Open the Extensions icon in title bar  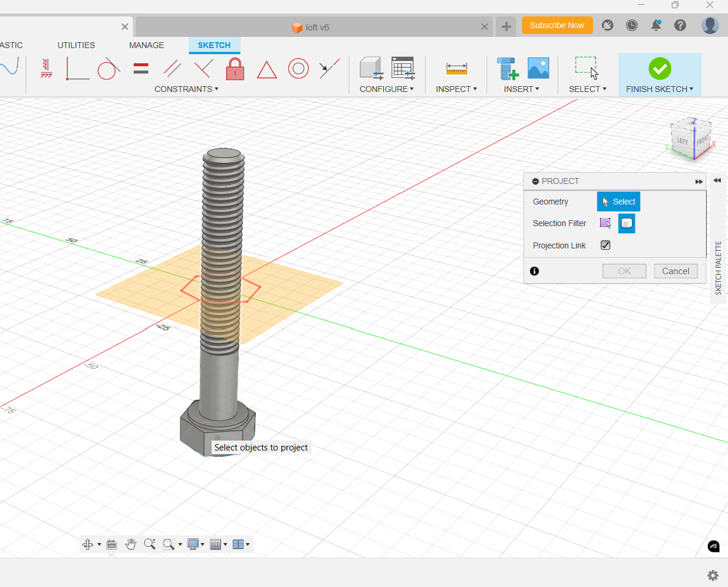pos(608,25)
